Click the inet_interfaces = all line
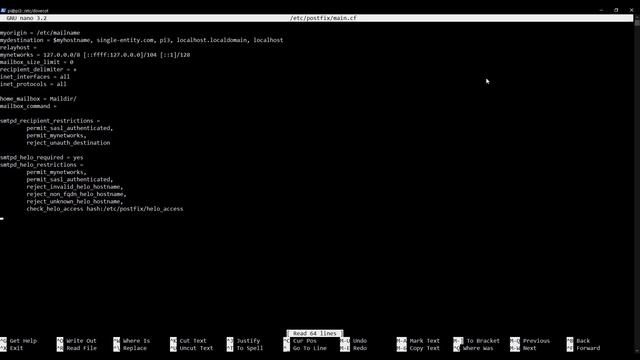Screen dimensions: 640x360 (x=35, y=77)
